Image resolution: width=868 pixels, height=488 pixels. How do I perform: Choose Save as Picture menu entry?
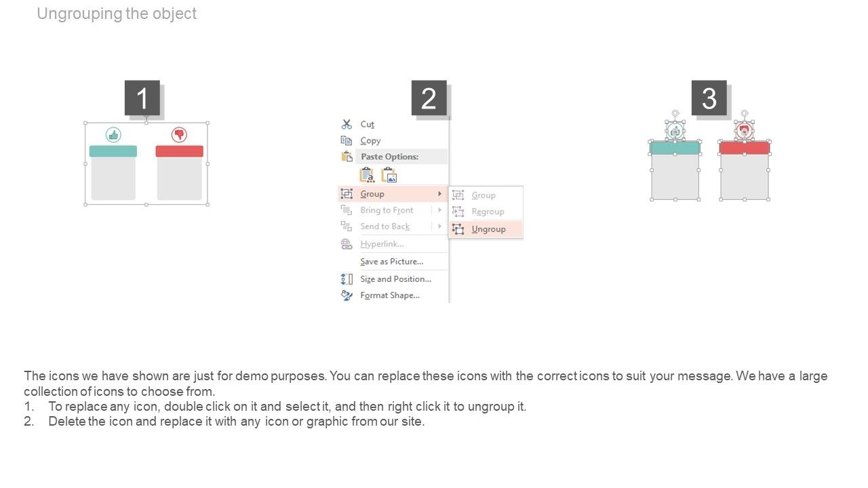393,262
